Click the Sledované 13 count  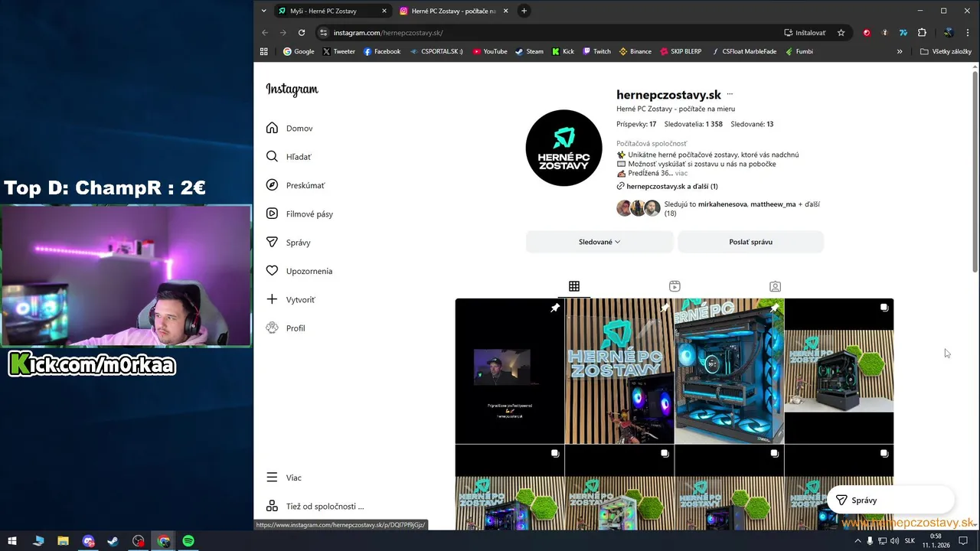[x=752, y=124]
